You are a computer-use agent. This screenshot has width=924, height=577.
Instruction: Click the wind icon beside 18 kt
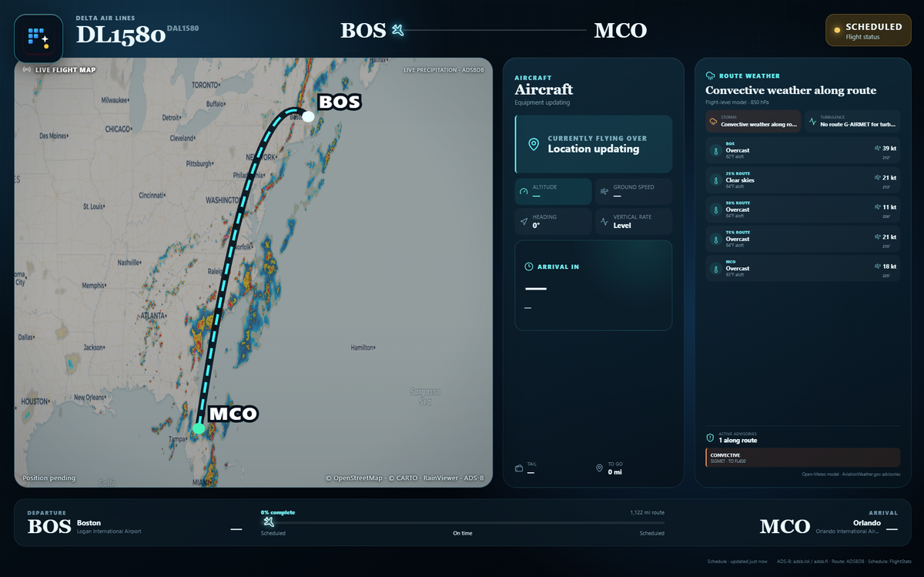[x=879, y=266]
